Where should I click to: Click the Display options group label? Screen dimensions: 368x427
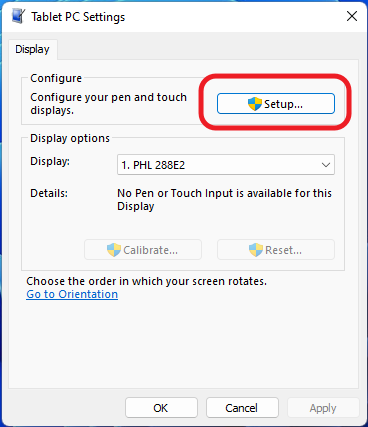[x=70, y=138]
